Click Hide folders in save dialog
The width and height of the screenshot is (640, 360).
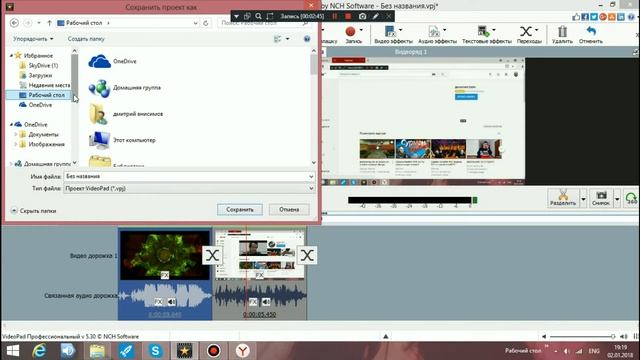(33, 211)
